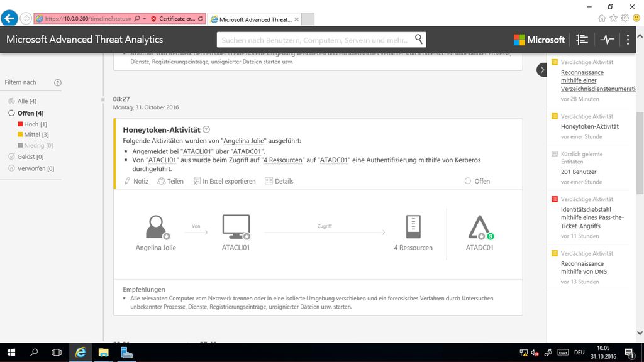Add a Notiz to the activity
Viewport: 644px width, 362px height.
tap(136, 181)
